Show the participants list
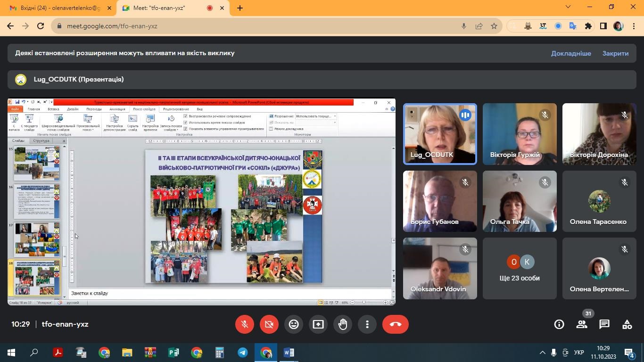 click(x=582, y=324)
